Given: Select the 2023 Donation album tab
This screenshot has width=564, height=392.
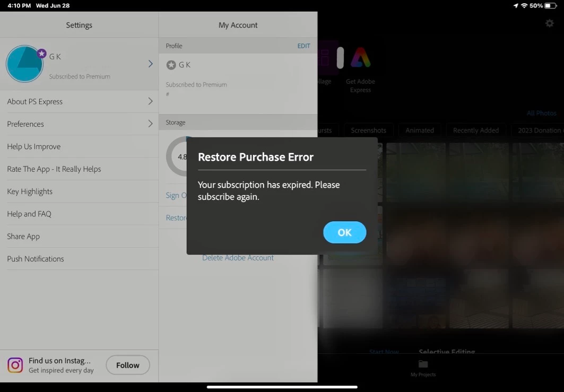Looking at the screenshot, I should [x=538, y=130].
